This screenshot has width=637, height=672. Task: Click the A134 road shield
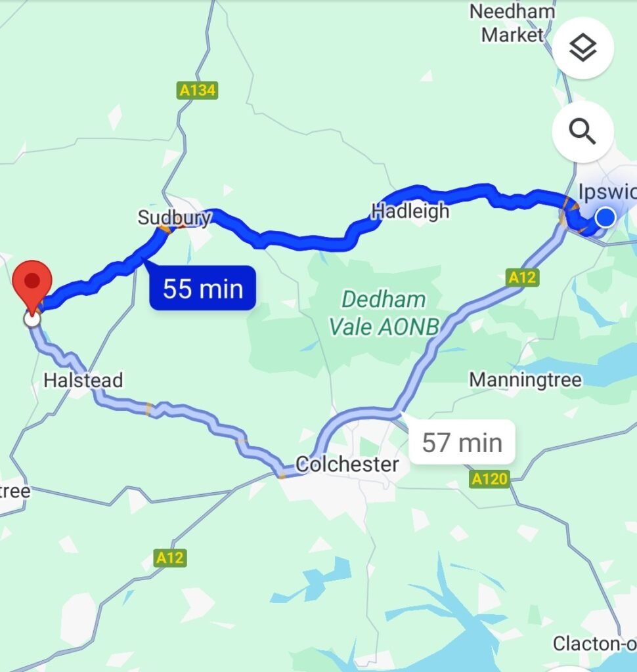197,91
